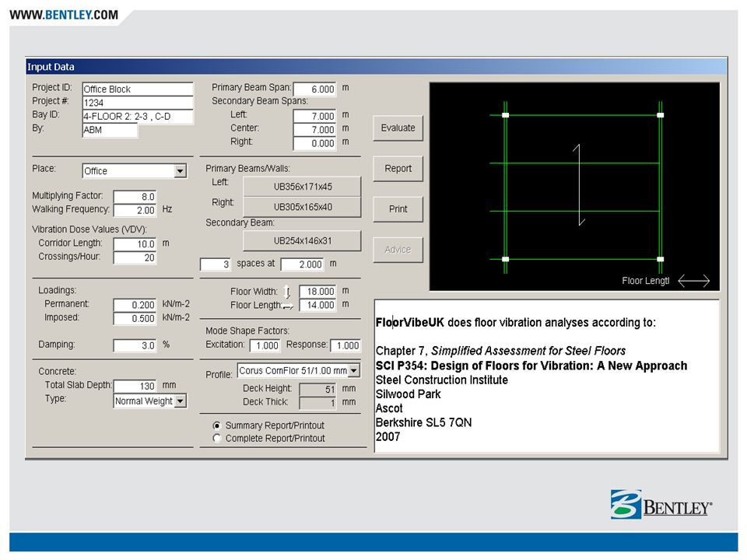Choose right primary beam UB305x165x40
This screenshot has width=747, height=560.
coord(302,207)
